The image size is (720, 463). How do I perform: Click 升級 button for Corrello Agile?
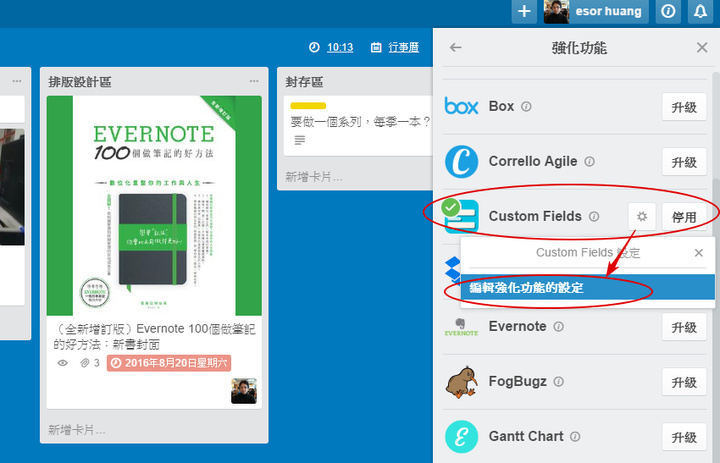(x=684, y=162)
